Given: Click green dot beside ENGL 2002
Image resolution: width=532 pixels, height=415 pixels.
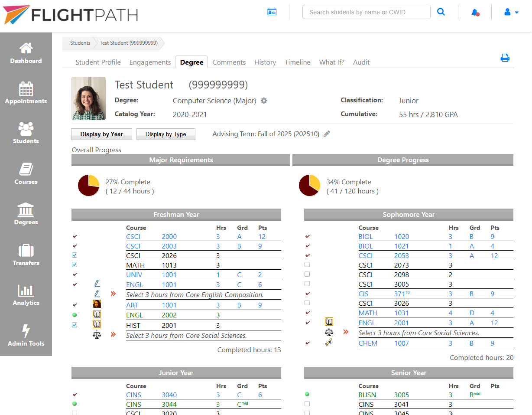Looking at the screenshot, I should [75, 315].
